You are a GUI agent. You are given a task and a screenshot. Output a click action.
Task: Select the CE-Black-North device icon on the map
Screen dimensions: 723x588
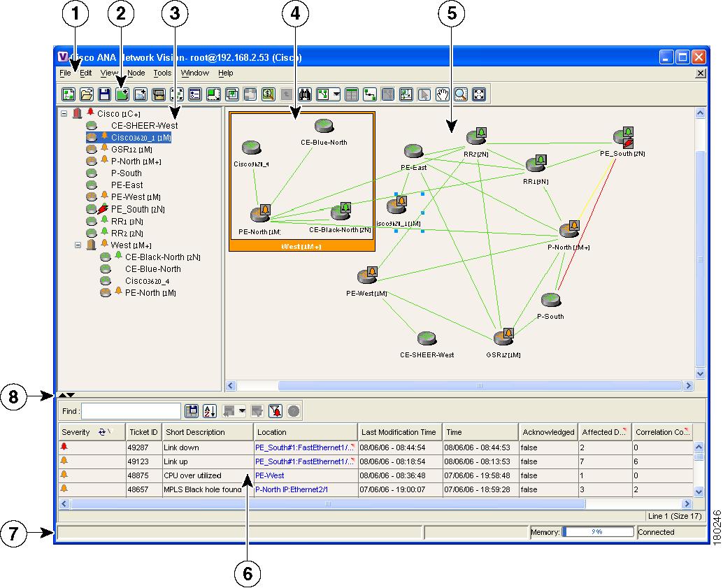(341, 212)
